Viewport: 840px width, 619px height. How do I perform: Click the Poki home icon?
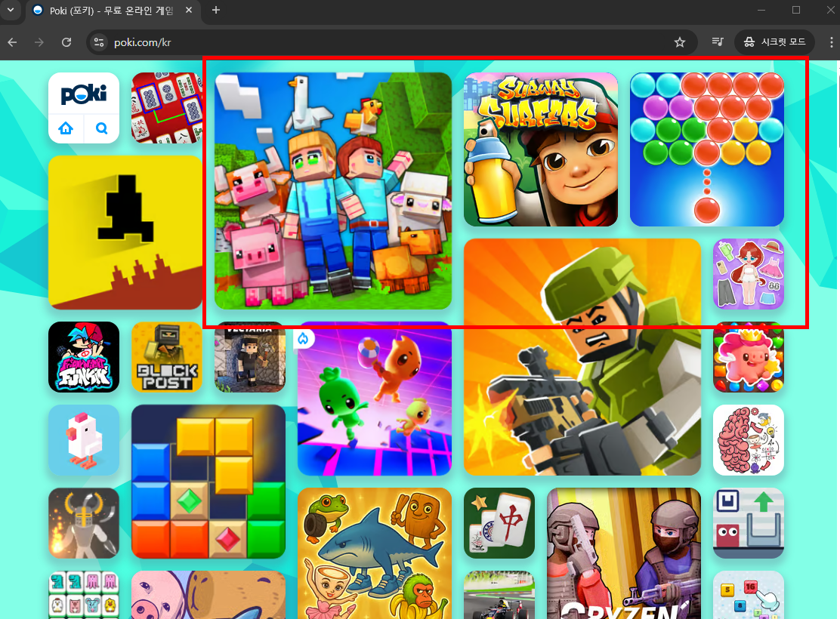66,128
